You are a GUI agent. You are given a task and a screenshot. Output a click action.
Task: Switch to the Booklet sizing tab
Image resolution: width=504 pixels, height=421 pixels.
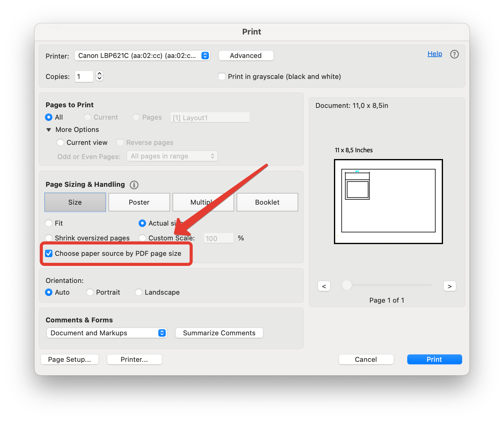[267, 202]
